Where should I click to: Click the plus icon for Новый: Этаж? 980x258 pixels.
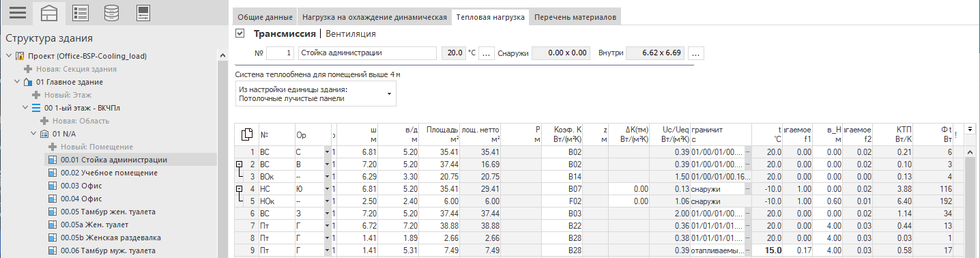pos(36,95)
